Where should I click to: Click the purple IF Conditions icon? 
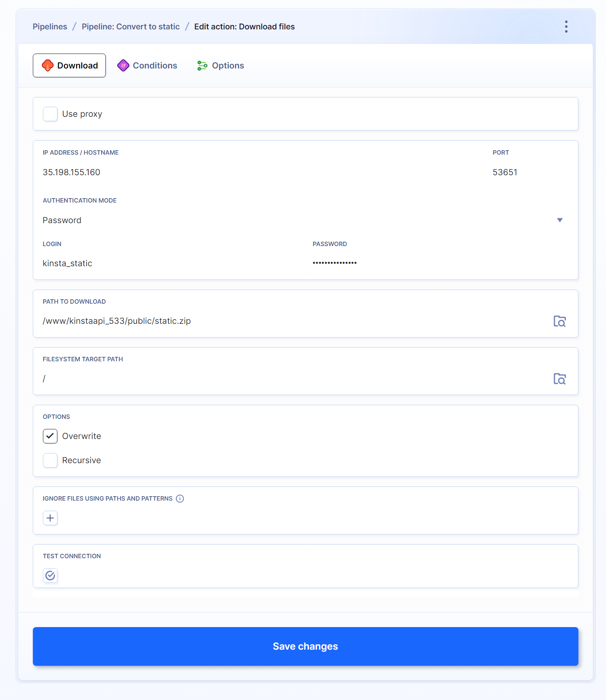point(123,66)
